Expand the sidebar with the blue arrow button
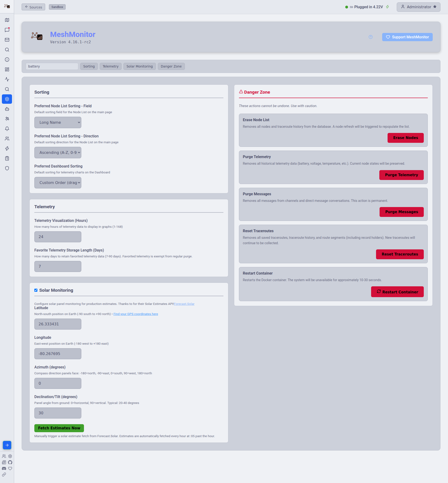 click(7, 445)
